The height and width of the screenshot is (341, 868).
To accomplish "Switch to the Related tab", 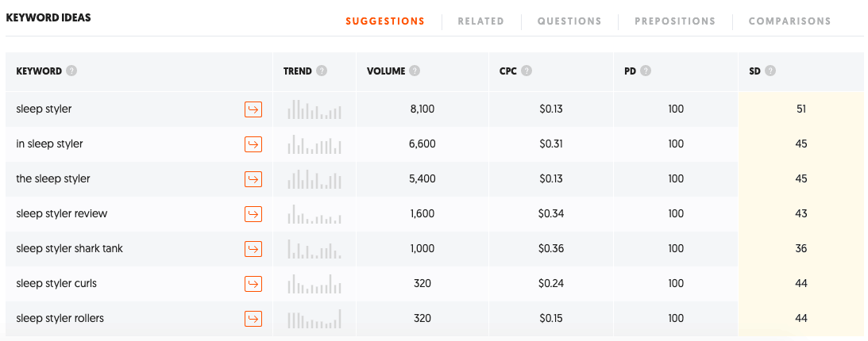I will point(480,21).
